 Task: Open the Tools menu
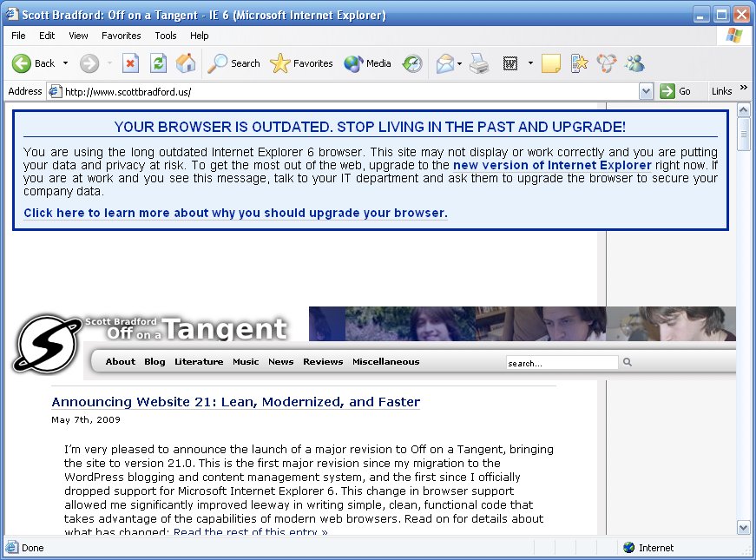[166, 36]
